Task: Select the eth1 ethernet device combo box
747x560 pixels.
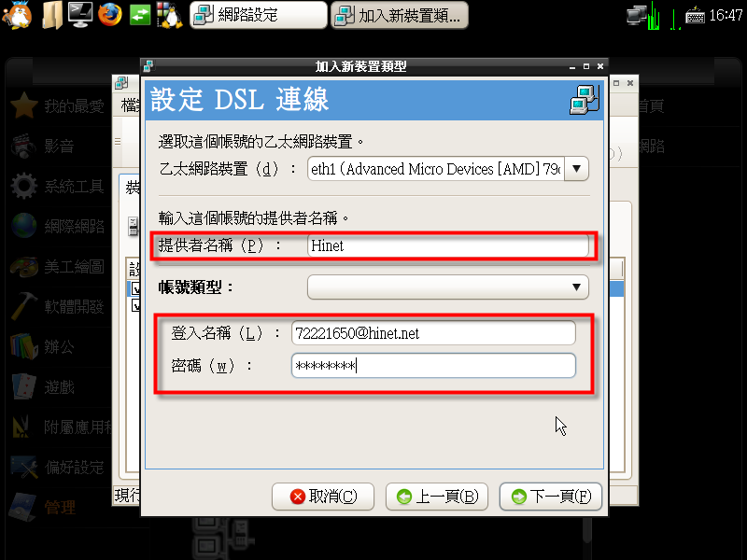Action: pos(448,169)
